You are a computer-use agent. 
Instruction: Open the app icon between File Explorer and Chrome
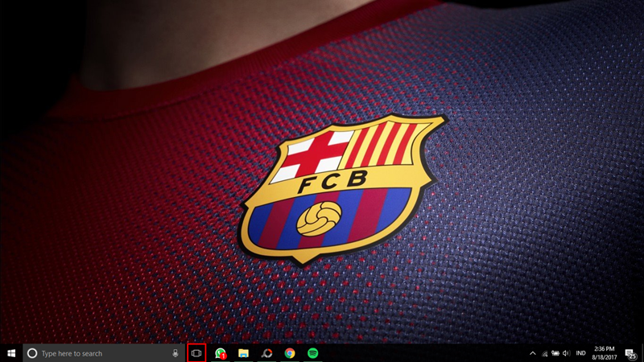266,353
